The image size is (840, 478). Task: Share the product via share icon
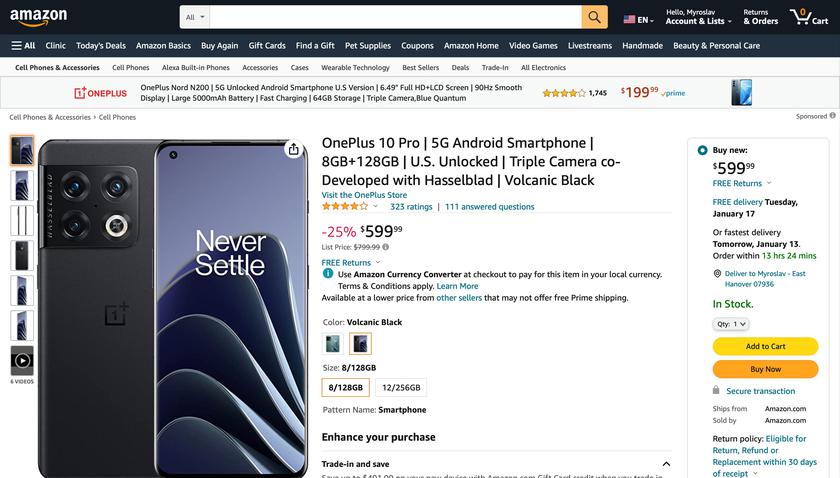[293, 150]
